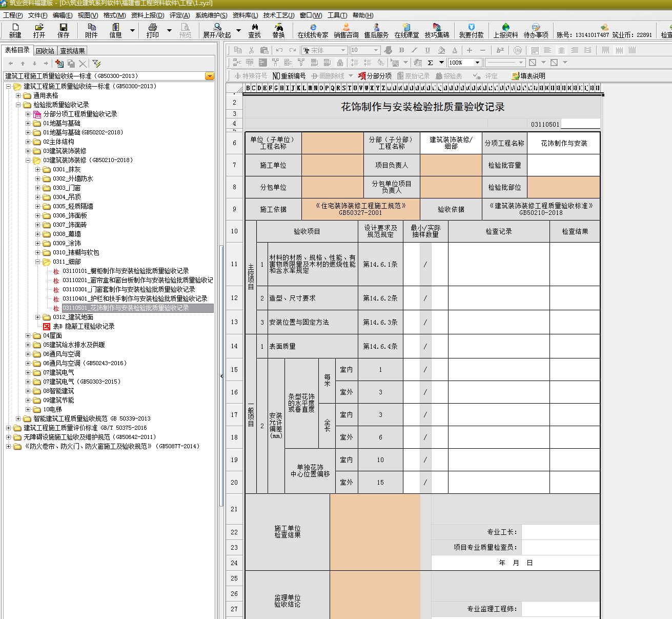Viewport: 672px width, 619px height.
Task: Open the 资料库(I) menu
Action: click(x=245, y=15)
